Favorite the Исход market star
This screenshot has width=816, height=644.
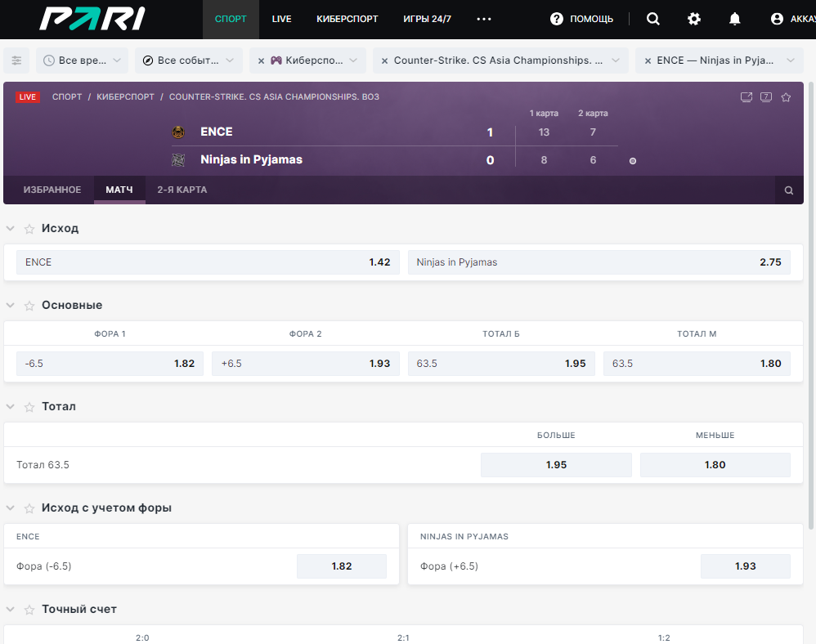(x=29, y=229)
